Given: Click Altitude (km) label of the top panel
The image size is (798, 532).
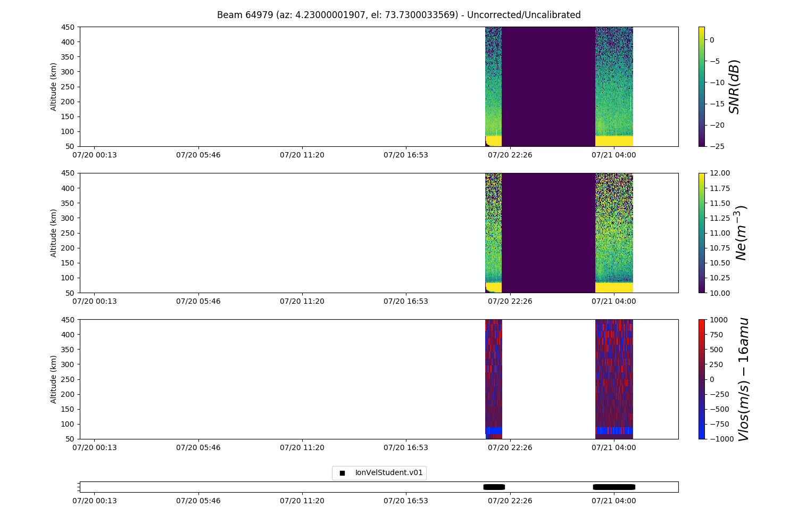Looking at the screenshot, I should coord(54,86).
